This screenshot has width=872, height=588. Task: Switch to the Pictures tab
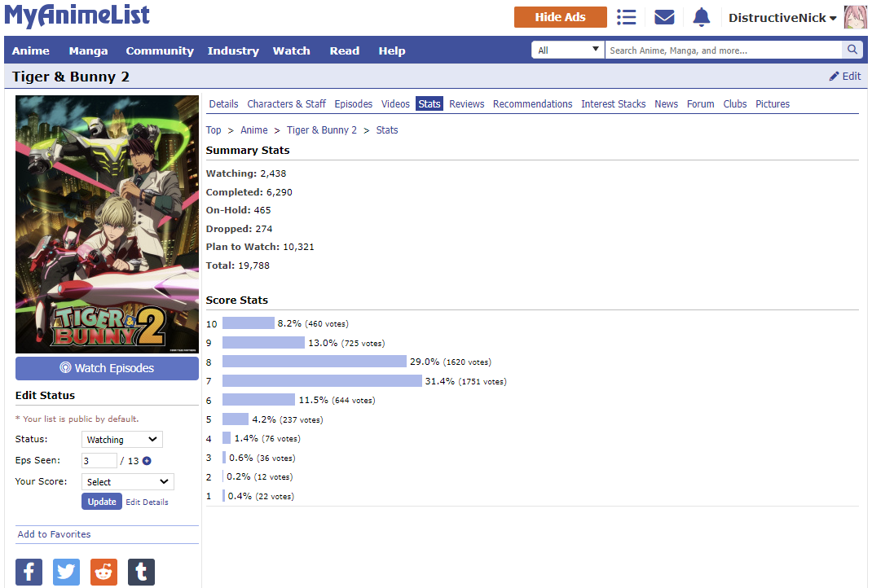(x=773, y=104)
